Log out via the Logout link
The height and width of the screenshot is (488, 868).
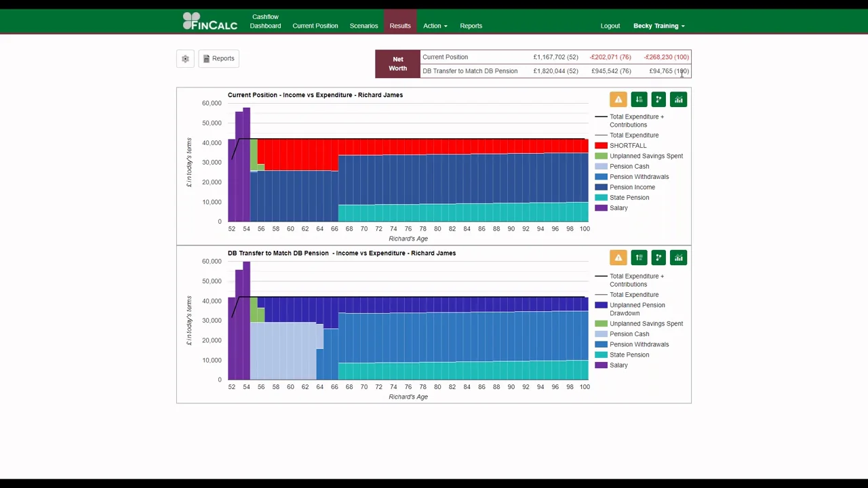click(x=610, y=26)
